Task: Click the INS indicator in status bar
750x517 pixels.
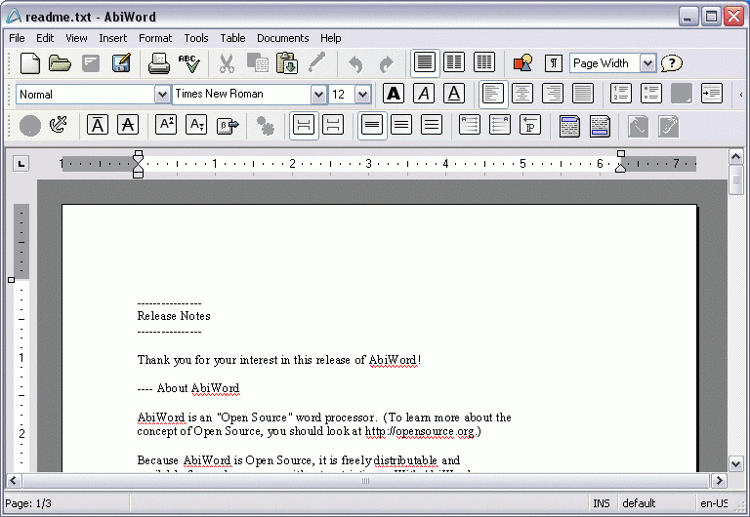Action: 601,503
